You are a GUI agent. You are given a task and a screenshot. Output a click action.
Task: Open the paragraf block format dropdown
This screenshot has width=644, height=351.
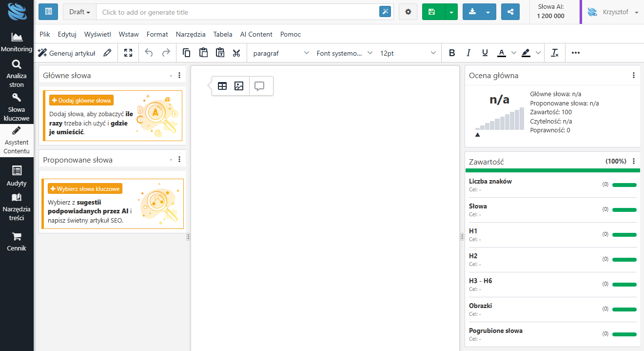[281, 53]
